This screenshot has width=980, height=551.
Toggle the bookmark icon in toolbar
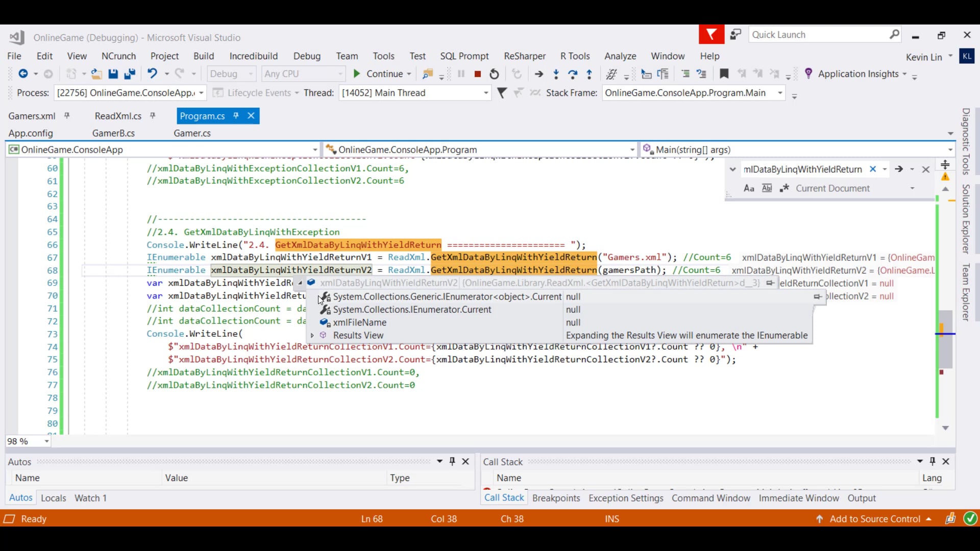(x=724, y=74)
